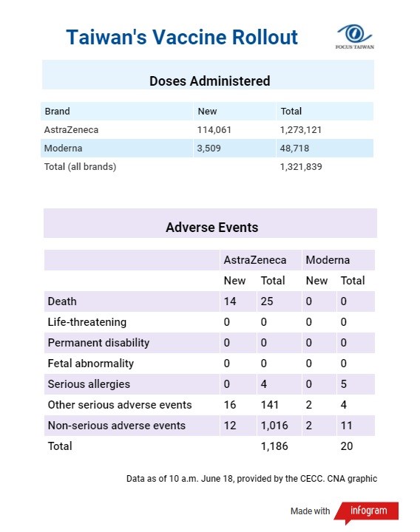The width and height of the screenshot is (420, 532).
Task: Click the infogram badge
Action: [x=367, y=511]
